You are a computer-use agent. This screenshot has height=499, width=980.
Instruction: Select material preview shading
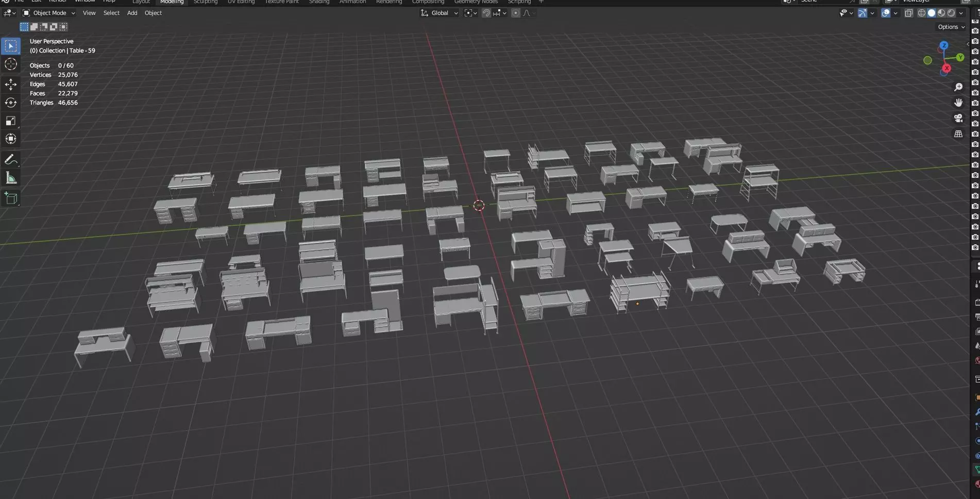click(x=941, y=13)
